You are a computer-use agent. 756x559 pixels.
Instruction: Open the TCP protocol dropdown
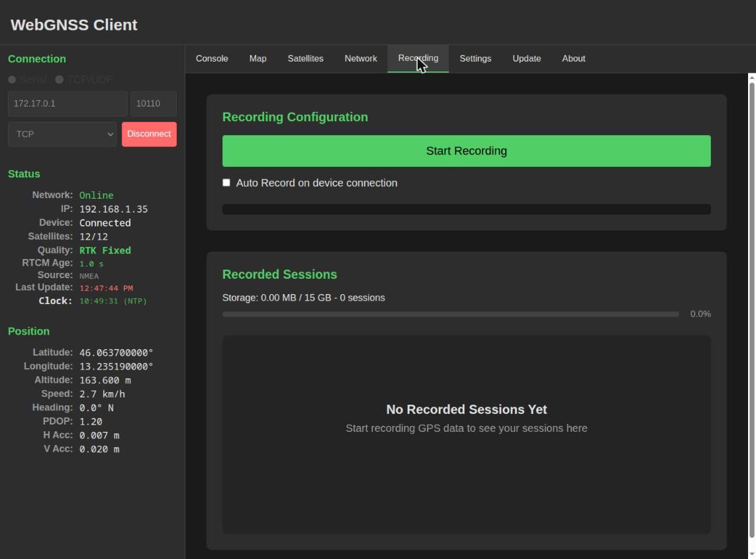tap(62, 134)
